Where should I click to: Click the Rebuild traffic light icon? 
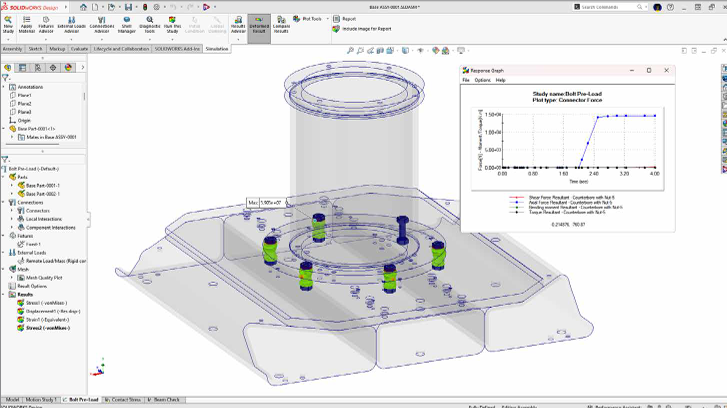145,7
